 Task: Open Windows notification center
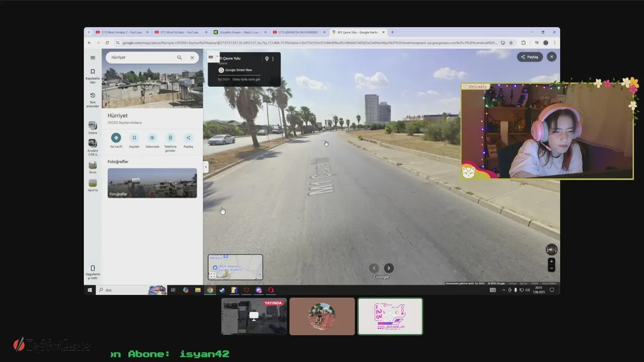tap(552, 290)
